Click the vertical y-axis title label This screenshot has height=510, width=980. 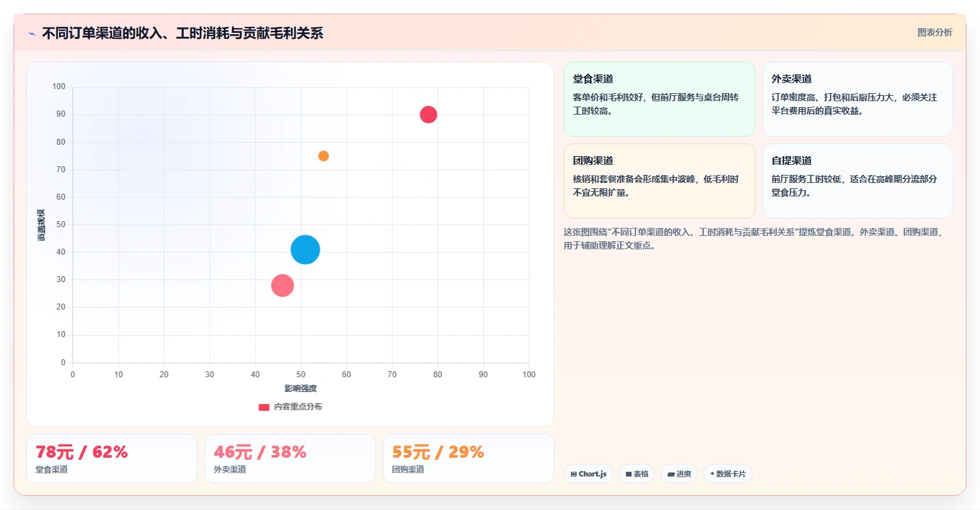tap(42, 225)
